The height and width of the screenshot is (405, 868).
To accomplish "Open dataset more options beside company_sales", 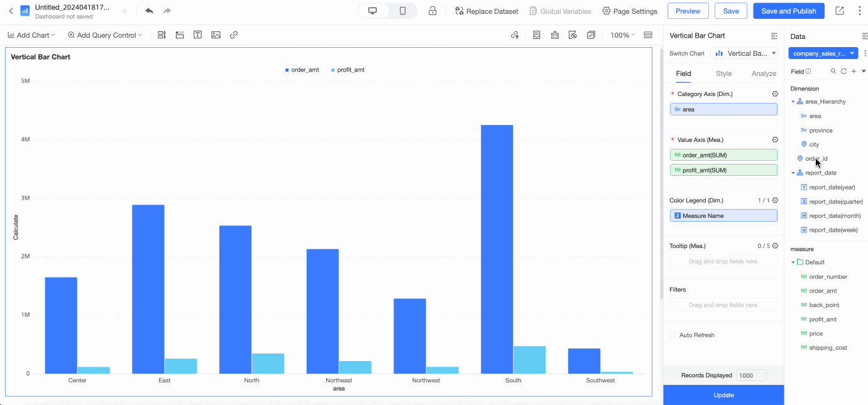I will [865, 53].
